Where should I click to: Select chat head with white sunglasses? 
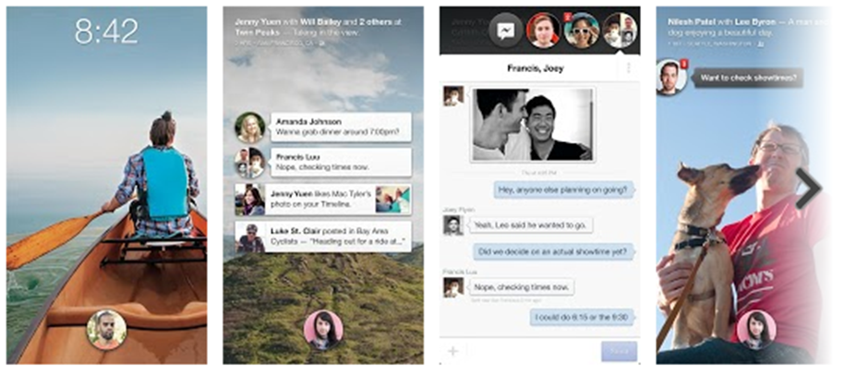582,30
